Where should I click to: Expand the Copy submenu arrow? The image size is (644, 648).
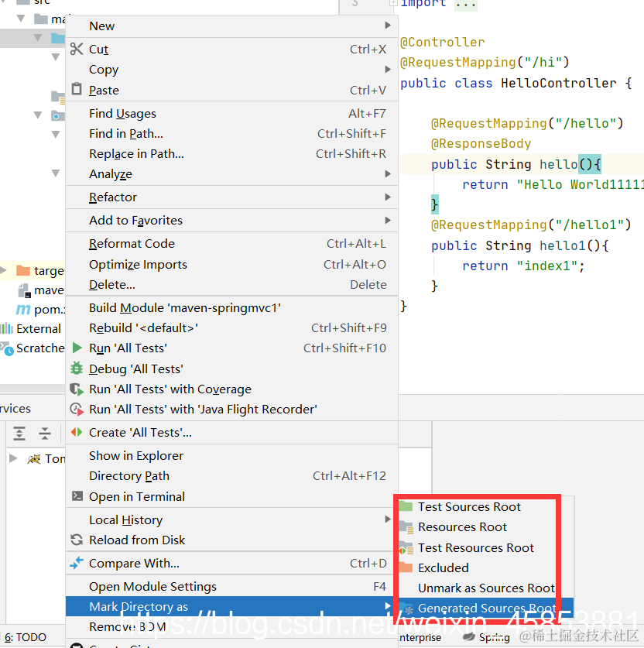[x=388, y=69]
